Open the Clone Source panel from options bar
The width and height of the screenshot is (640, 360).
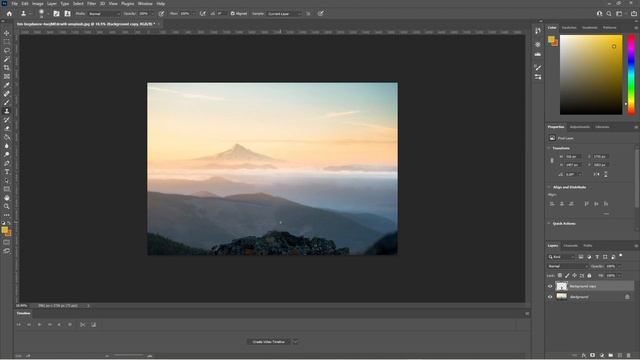pyautogui.click(x=67, y=13)
